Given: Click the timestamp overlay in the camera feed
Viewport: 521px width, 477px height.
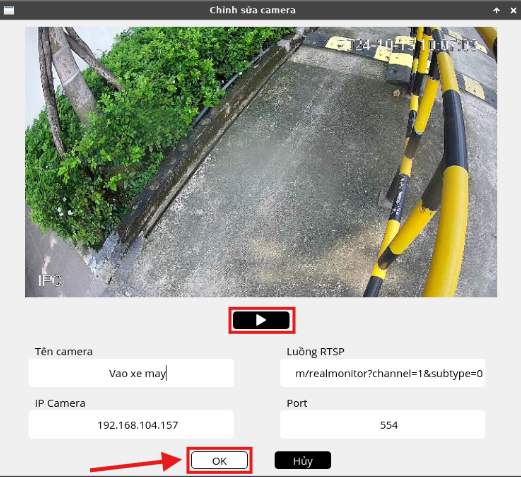Looking at the screenshot, I should [407, 44].
